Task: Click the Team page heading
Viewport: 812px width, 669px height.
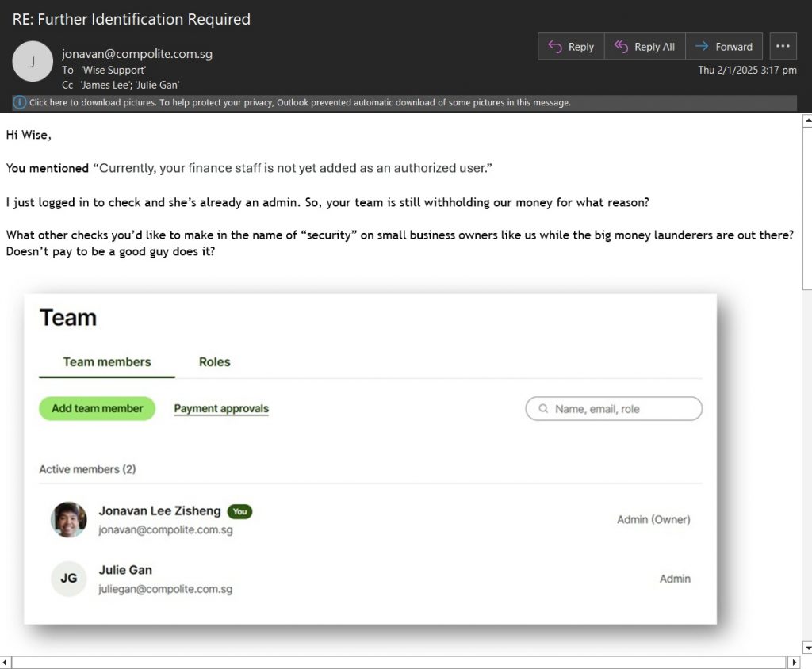Action: click(68, 317)
